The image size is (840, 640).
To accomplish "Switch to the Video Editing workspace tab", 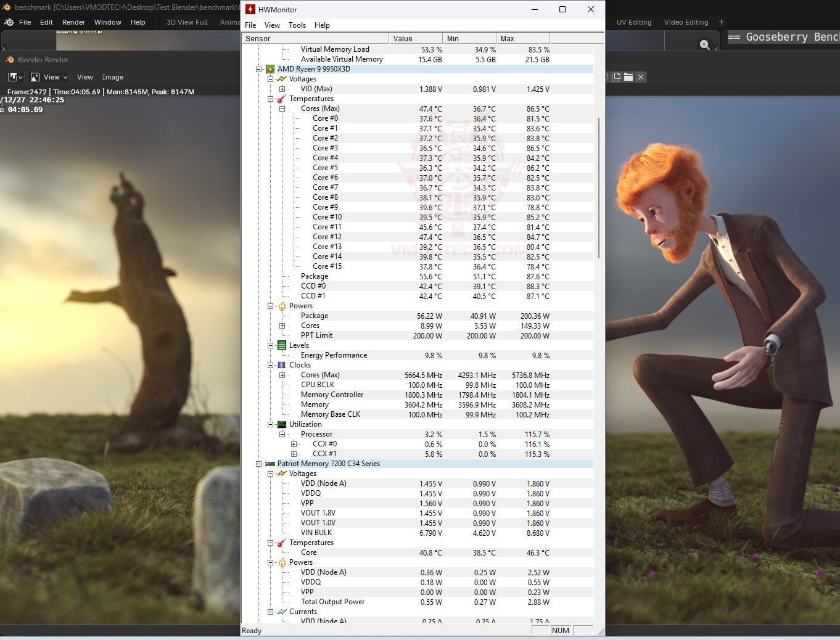I will click(686, 22).
